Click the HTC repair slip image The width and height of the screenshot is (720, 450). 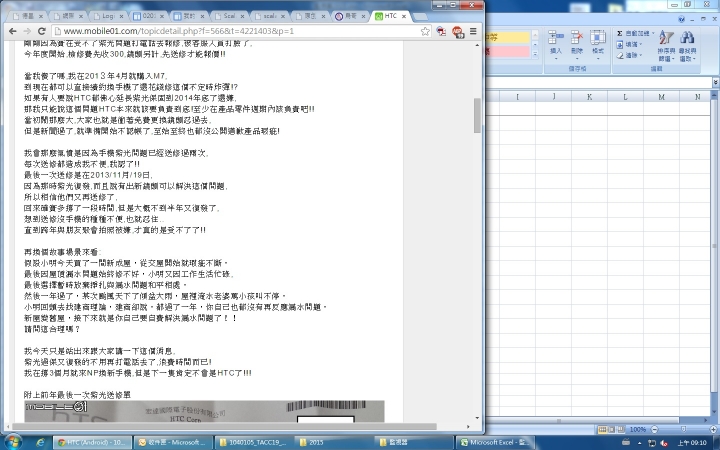(x=204, y=411)
